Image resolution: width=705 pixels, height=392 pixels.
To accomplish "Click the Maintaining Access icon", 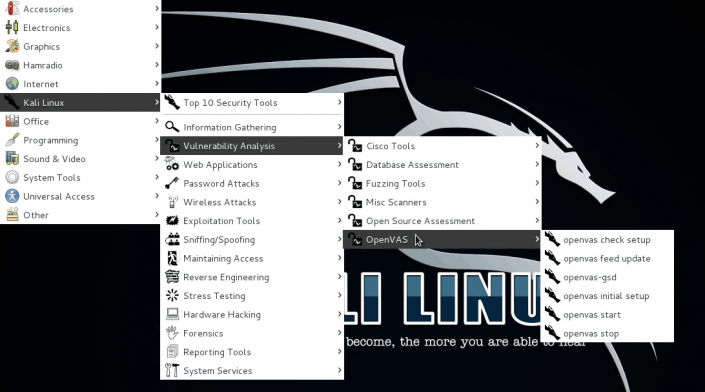I will [x=172, y=258].
